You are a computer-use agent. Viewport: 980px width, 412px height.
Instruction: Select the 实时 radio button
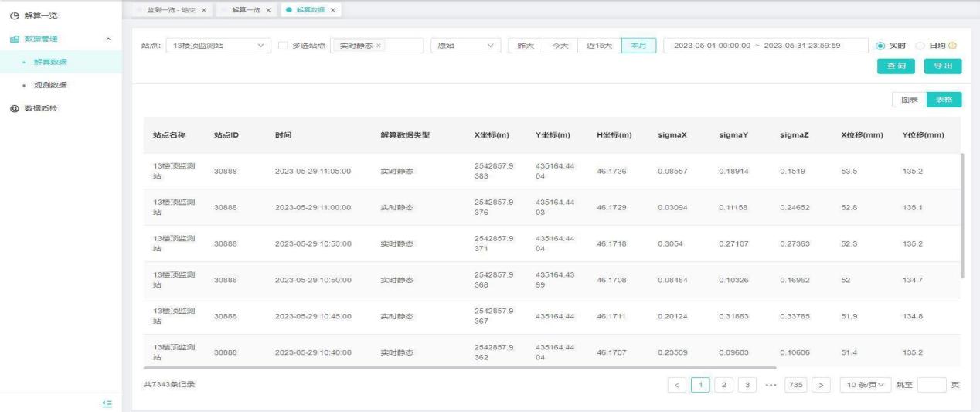881,46
